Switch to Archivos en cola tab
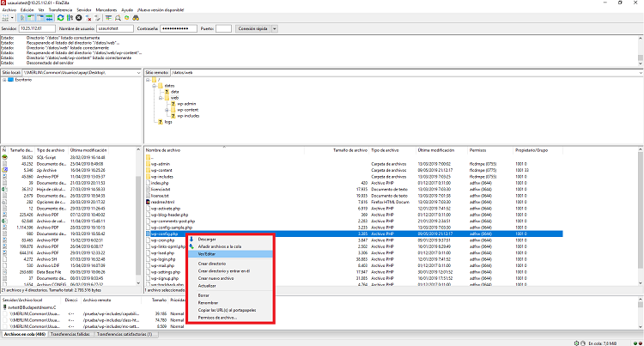 pos(25,335)
